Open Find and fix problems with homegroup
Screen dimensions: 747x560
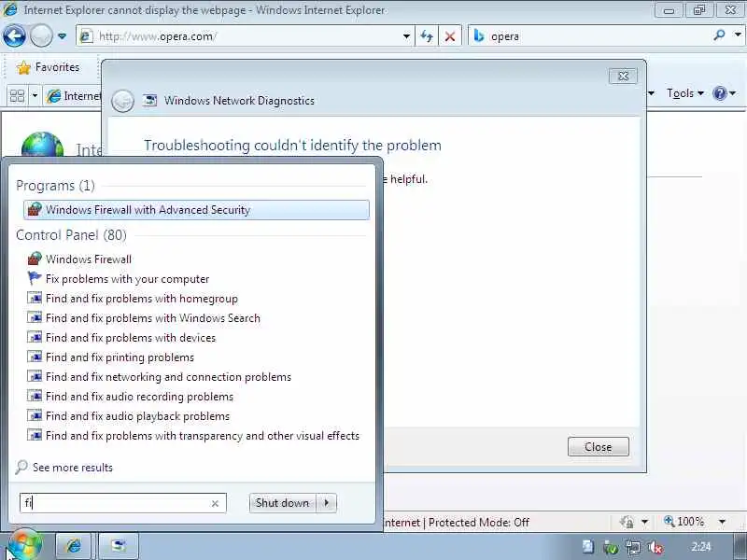click(133, 299)
